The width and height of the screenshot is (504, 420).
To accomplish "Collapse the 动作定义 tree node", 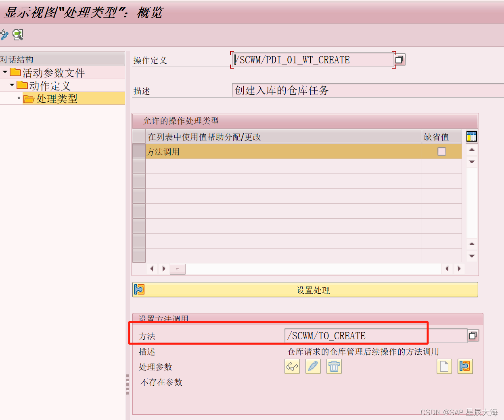I will coord(12,85).
